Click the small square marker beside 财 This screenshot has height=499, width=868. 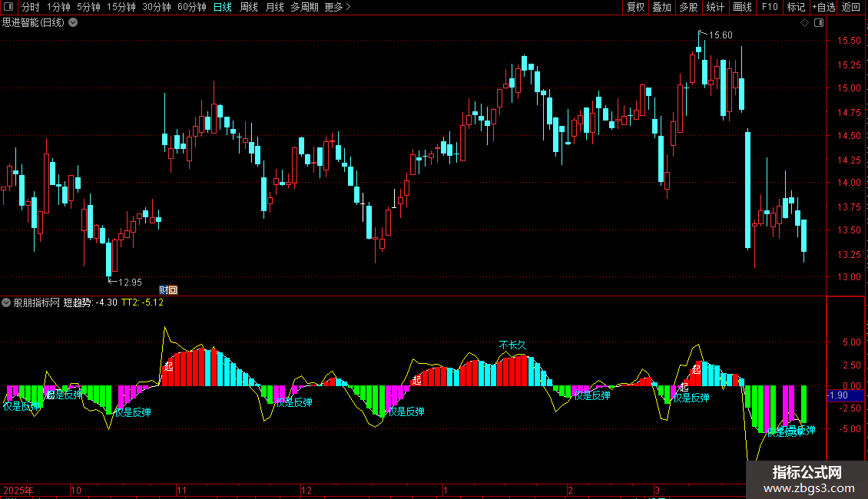[x=173, y=290]
